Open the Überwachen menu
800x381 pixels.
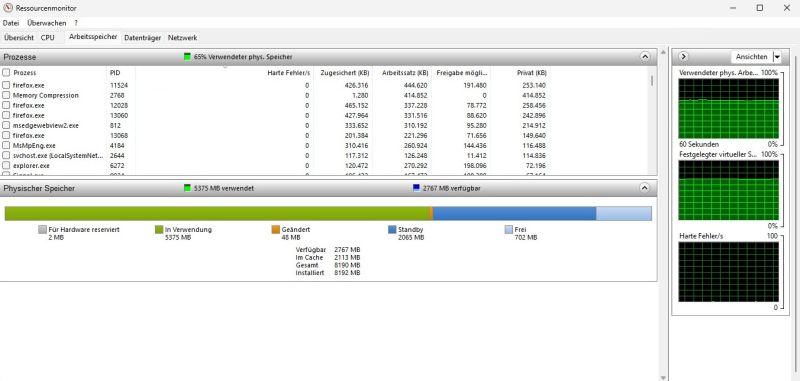(46, 23)
